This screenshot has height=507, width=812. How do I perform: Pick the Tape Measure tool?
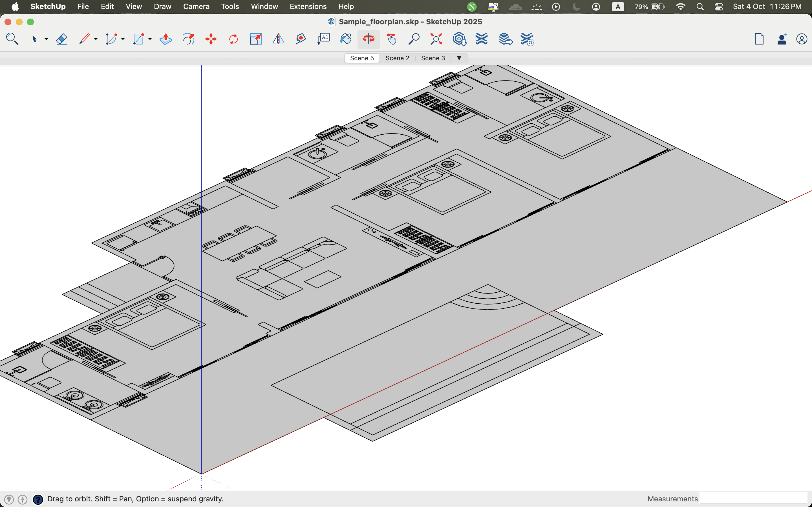point(300,39)
